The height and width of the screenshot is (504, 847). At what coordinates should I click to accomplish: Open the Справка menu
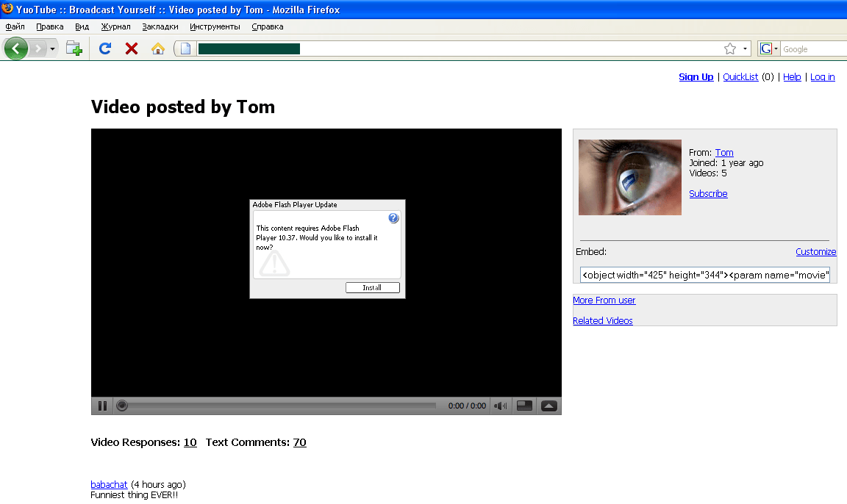268,26
